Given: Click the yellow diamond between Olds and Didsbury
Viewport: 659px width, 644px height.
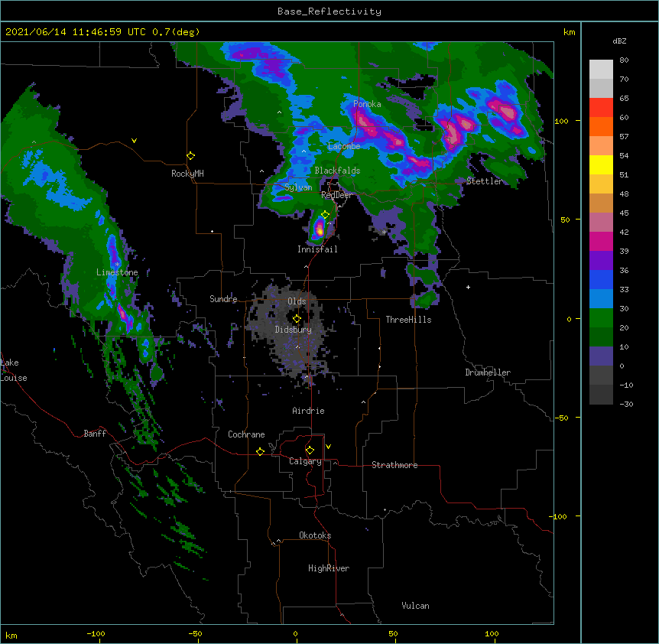Looking at the screenshot, I should tap(297, 319).
